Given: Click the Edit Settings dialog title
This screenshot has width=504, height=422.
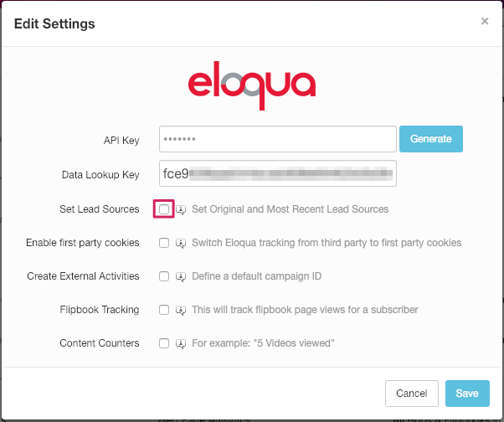Looking at the screenshot, I should pyautogui.click(x=54, y=23).
